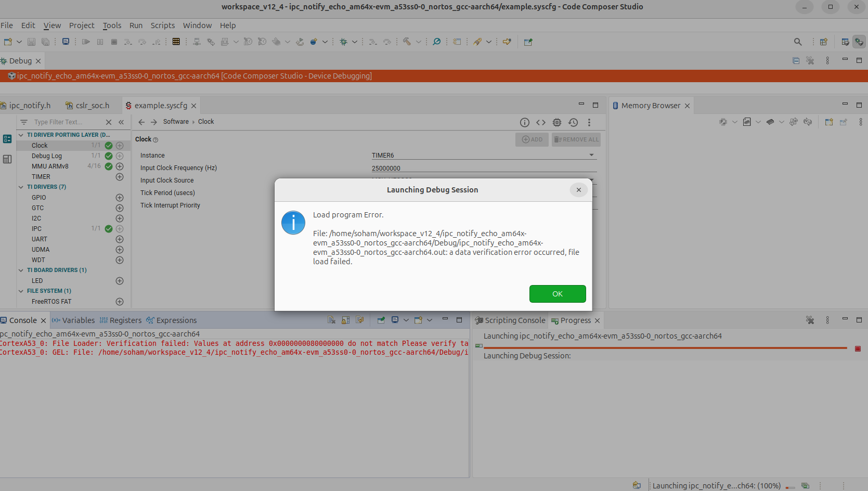Toggle Console Word Wrap
The image size is (868, 491).
(360, 320)
